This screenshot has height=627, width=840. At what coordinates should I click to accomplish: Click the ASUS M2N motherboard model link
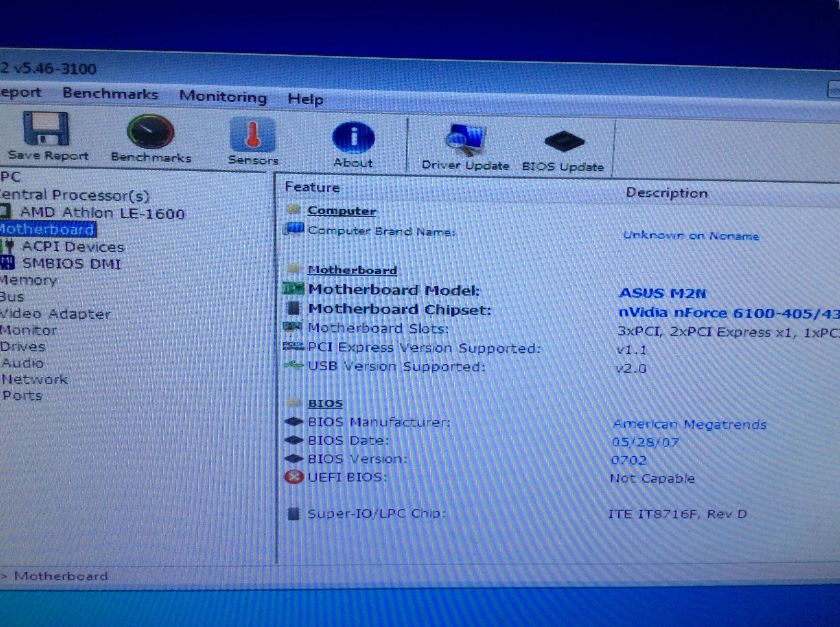coord(662,293)
